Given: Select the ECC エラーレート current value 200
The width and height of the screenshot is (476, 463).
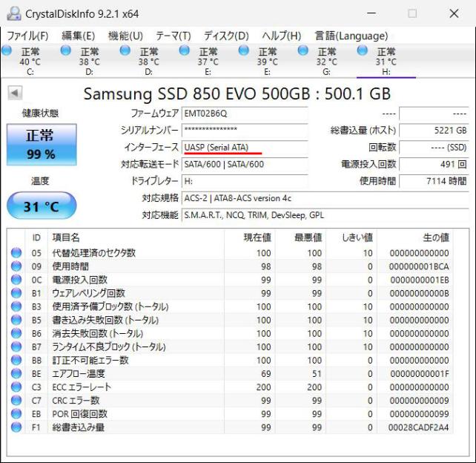Looking at the screenshot, I should point(263,387).
